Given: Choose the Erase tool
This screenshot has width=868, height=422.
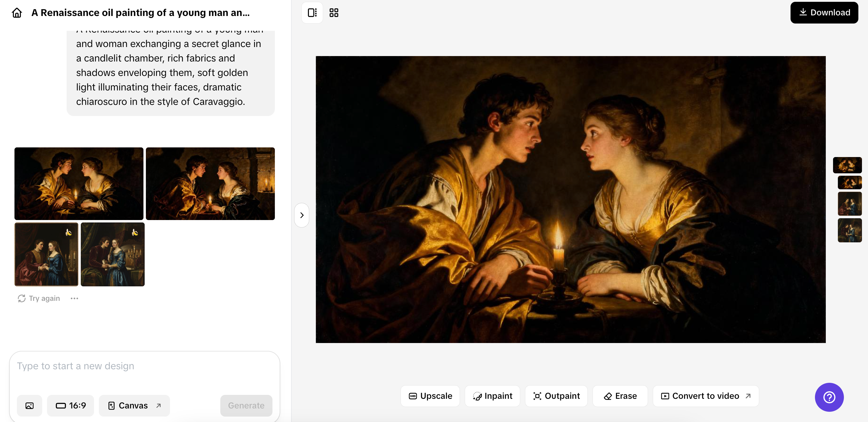Looking at the screenshot, I should (620, 396).
